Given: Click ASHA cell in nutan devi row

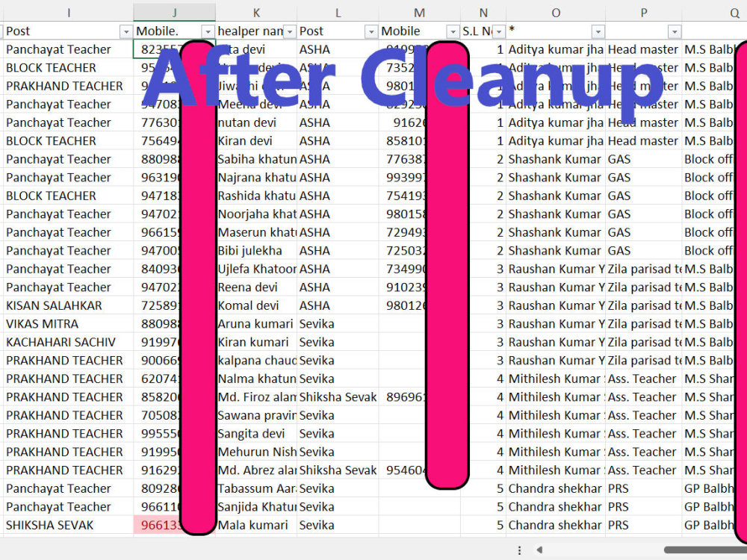Looking at the screenshot, I should coord(338,123).
